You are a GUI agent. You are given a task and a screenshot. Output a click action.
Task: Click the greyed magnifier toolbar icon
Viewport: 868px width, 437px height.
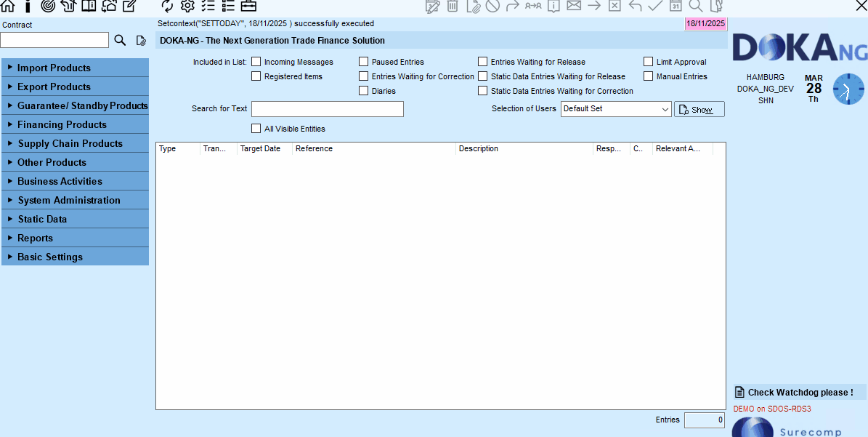(696, 6)
